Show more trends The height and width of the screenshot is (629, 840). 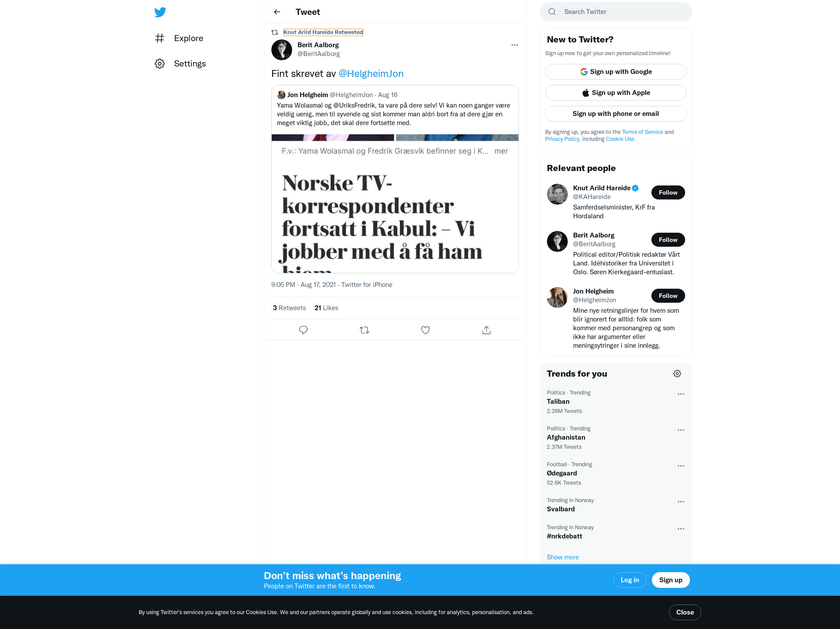(563, 557)
